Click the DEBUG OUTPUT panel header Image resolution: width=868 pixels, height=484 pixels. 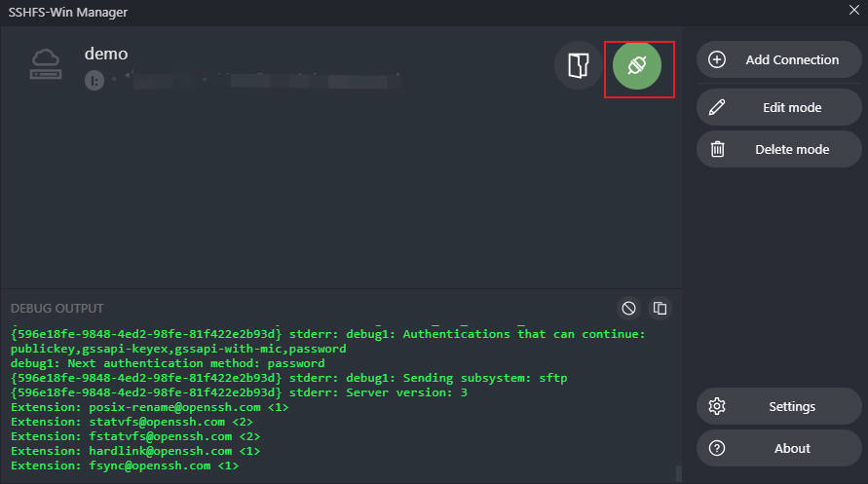(x=57, y=309)
